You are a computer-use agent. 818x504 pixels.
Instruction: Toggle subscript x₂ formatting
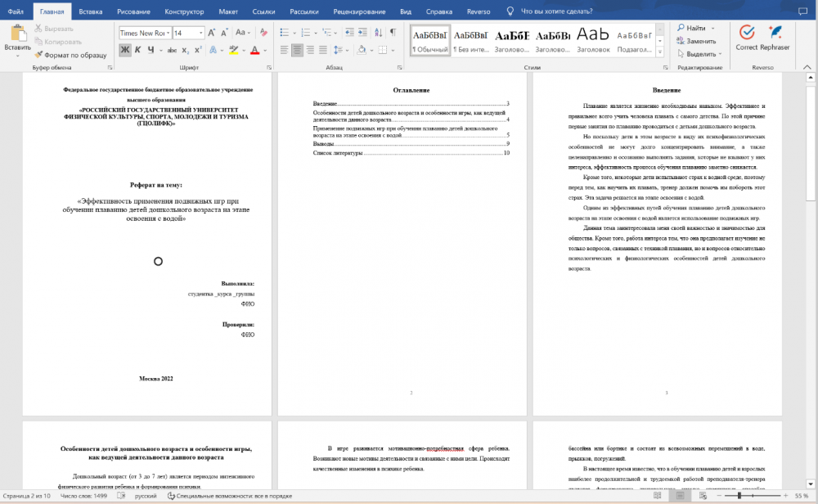pyautogui.click(x=185, y=50)
